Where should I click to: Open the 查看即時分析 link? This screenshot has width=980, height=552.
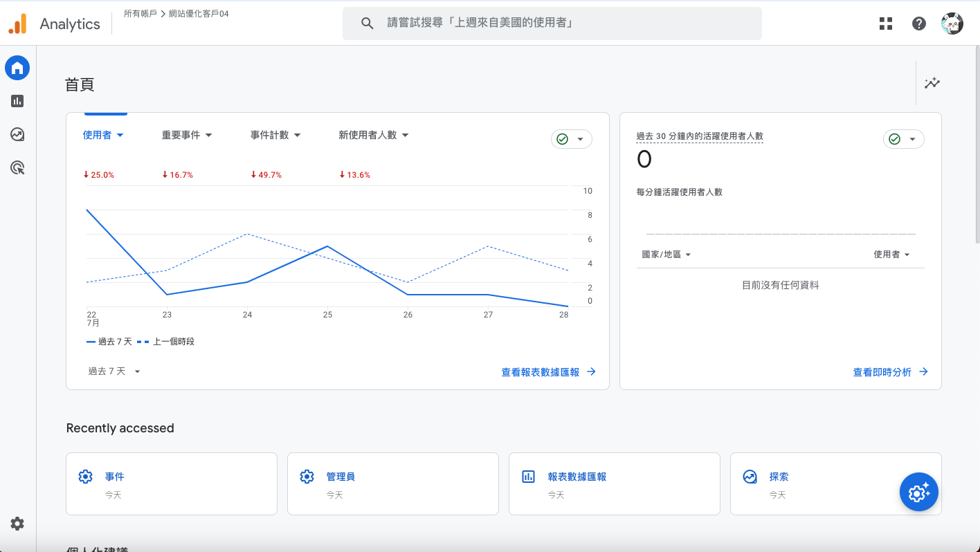point(891,372)
